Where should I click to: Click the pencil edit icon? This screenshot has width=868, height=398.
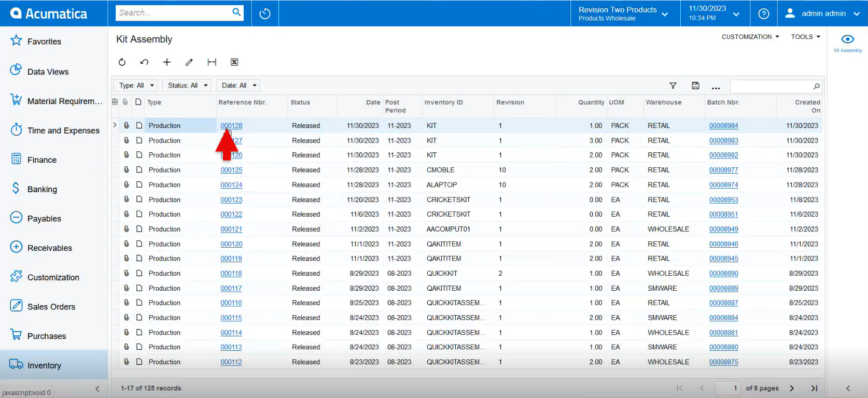(x=189, y=62)
